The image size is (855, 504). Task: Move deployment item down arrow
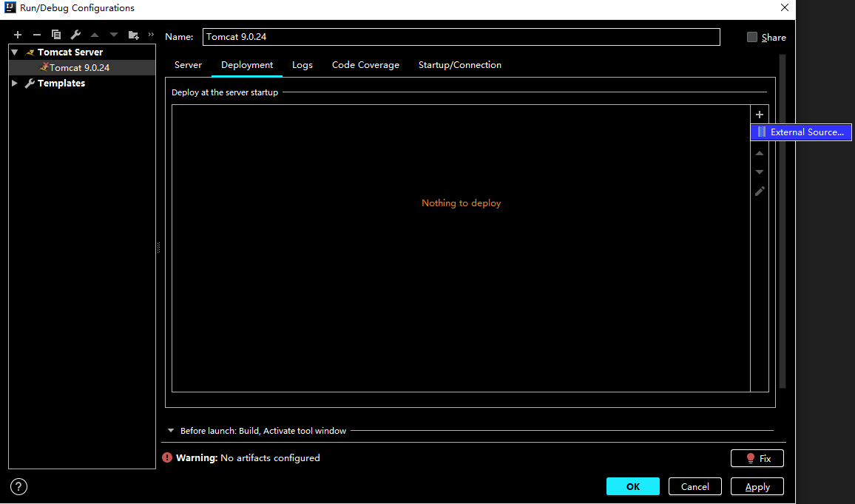760,172
